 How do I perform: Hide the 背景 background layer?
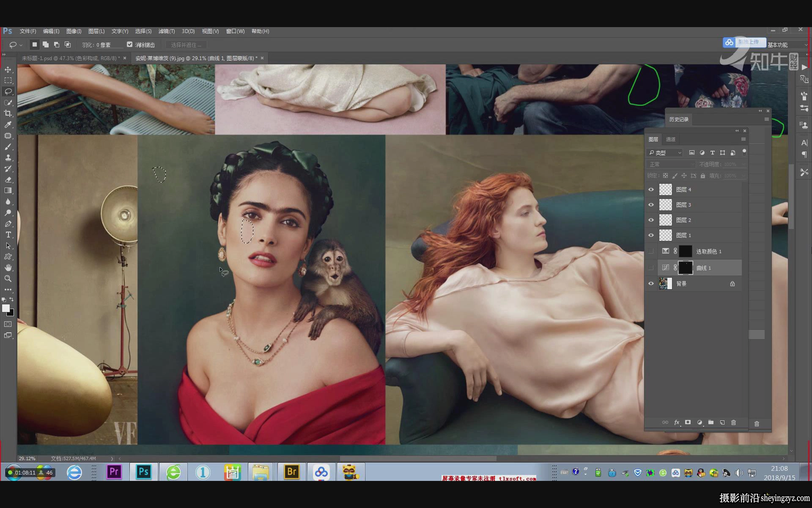(651, 284)
